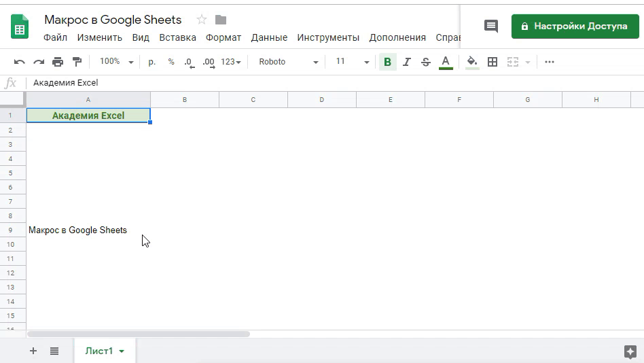The image size is (644, 363).
Task: Expand the Roboto font dropdown
Action: [288, 62]
